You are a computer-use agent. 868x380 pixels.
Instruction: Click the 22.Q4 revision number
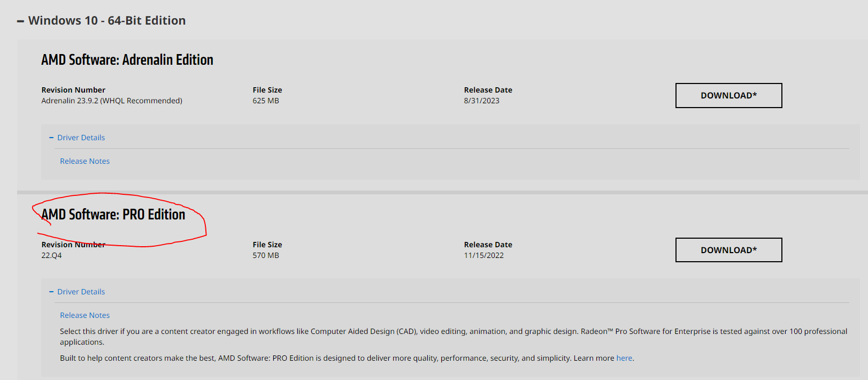pos(51,255)
